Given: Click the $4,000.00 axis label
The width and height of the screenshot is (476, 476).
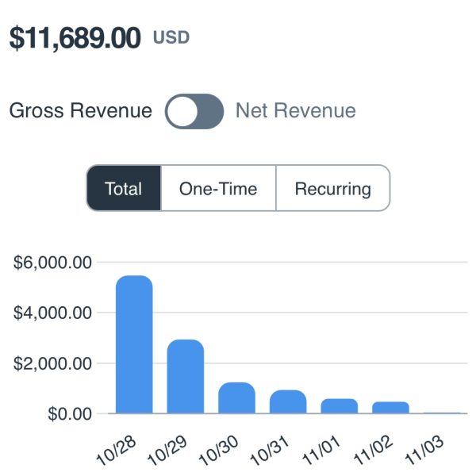Looking at the screenshot, I should (54, 313).
